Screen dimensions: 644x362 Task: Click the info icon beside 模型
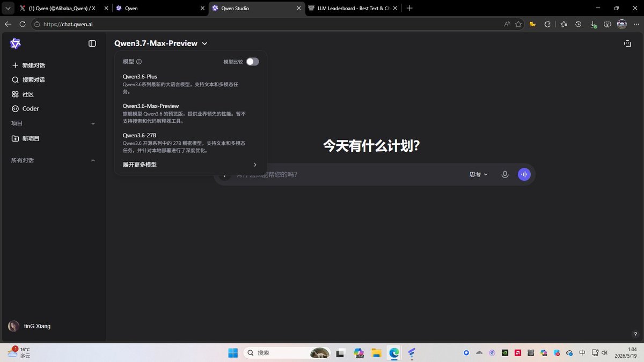point(139,62)
